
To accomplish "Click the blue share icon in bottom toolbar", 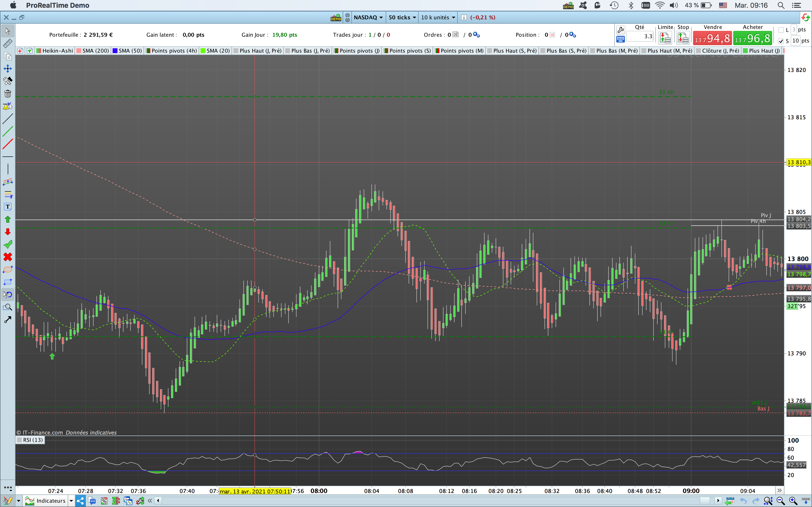I will [x=80, y=501].
